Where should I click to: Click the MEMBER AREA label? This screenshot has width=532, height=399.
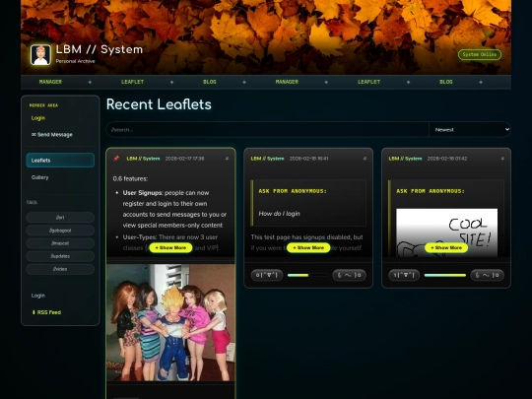(x=43, y=105)
